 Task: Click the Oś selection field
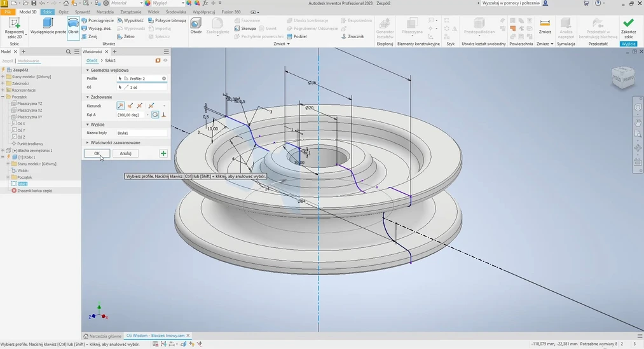pos(142,88)
